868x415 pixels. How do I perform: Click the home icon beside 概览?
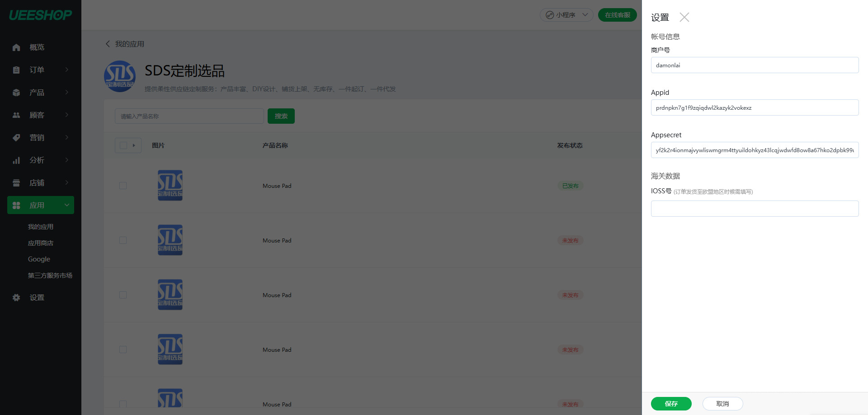coord(16,47)
